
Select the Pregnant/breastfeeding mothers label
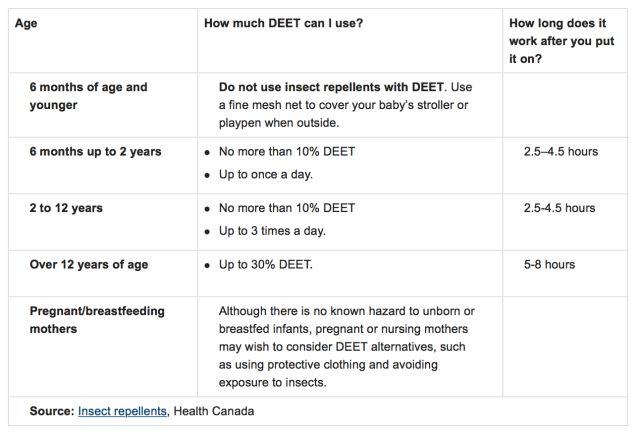pyautogui.click(x=97, y=320)
